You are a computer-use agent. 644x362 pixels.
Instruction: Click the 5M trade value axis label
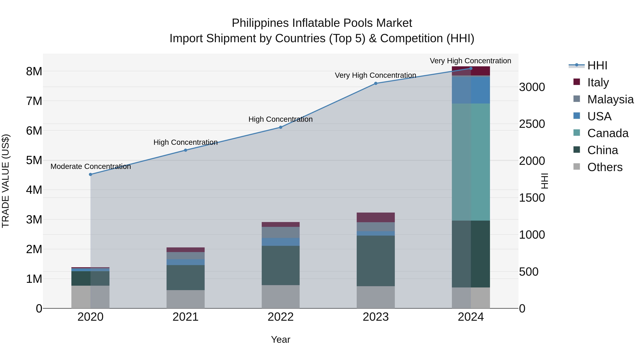(34, 160)
